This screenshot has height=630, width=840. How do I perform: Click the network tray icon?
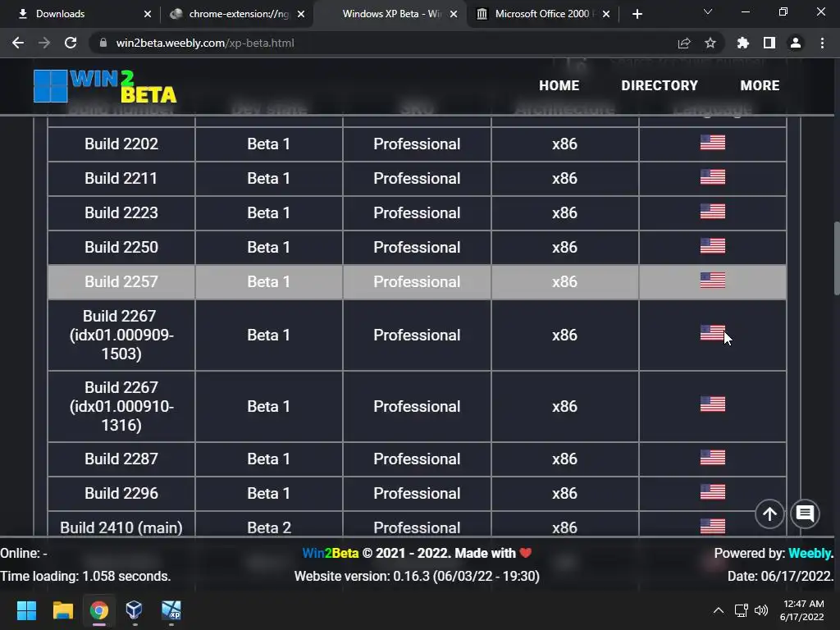pos(741,610)
